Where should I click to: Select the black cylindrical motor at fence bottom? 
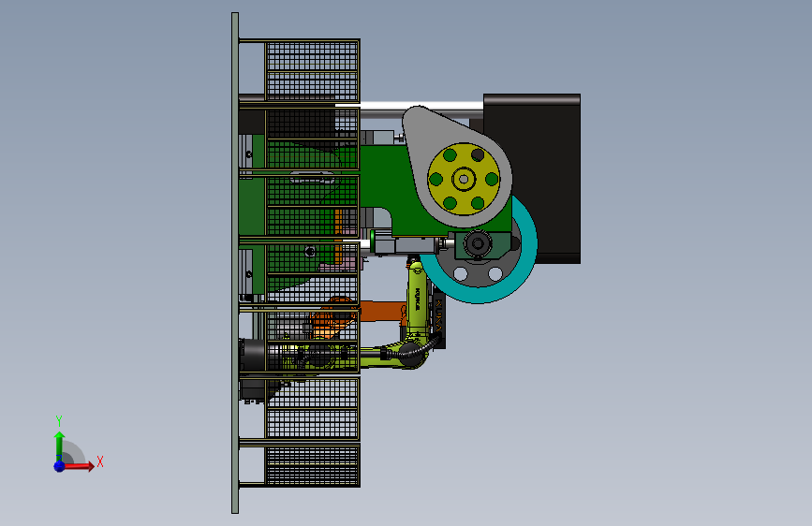pos(254,355)
